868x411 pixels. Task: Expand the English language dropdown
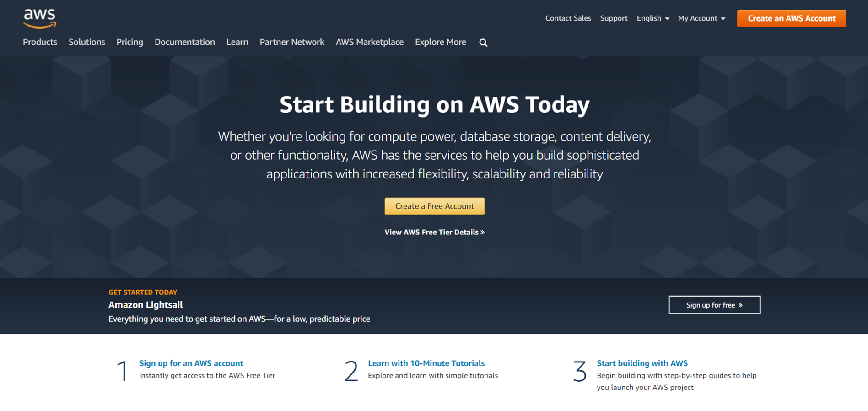click(x=653, y=18)
